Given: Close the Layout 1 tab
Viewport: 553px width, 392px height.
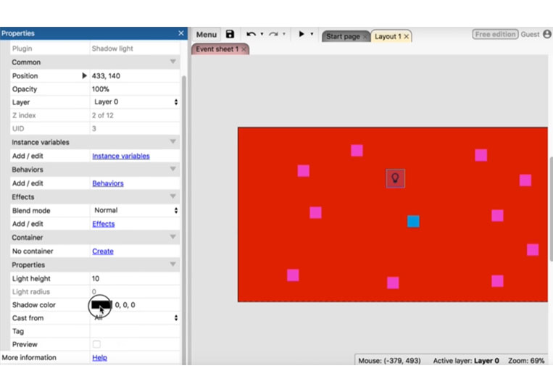Looking at the screenshot, I should [407, 36].
